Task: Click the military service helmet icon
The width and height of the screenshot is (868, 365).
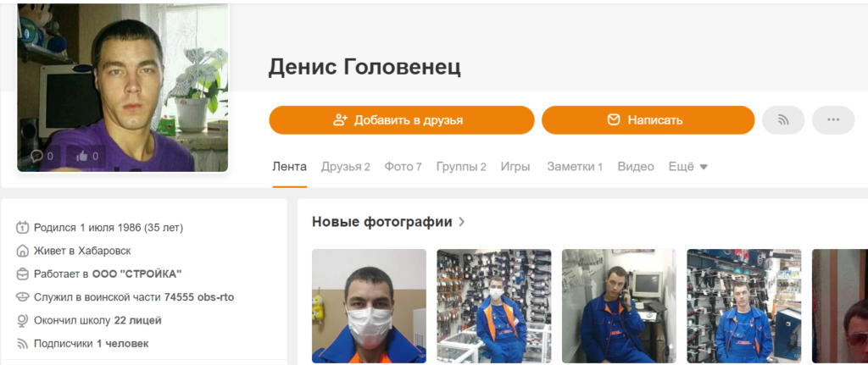Action: pyautogui.click(x=22, y=297)
